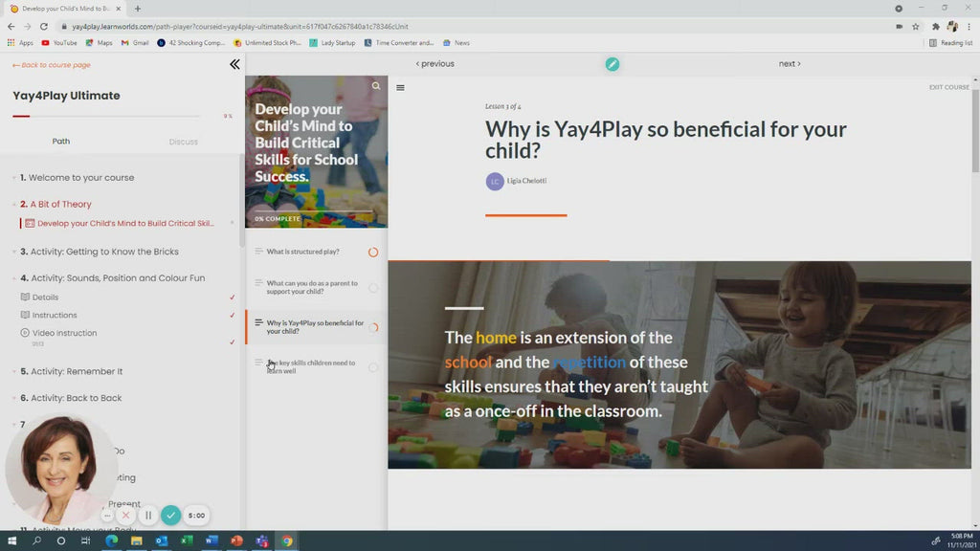Click the Instructions completion checkmark
980x551 pixels.
[232, 316]
